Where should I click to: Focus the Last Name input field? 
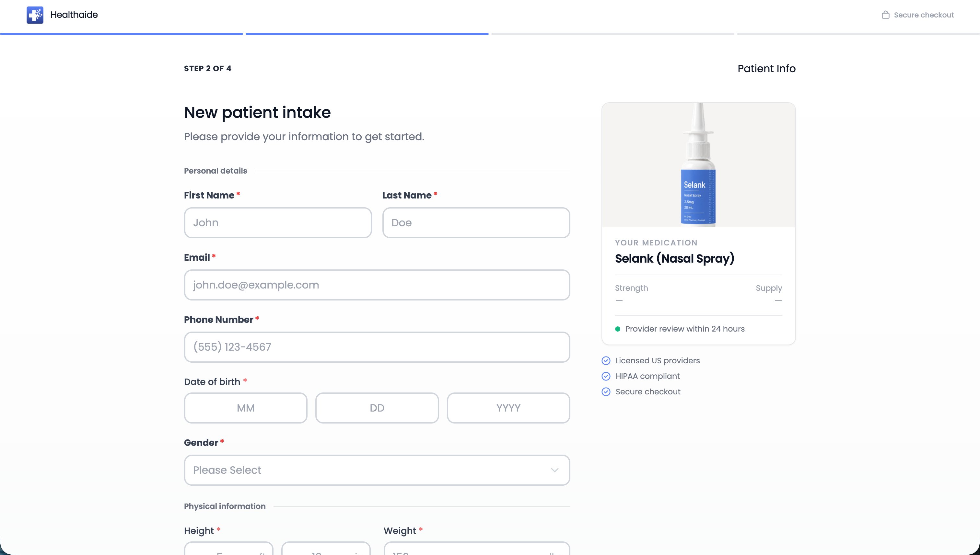476,222
